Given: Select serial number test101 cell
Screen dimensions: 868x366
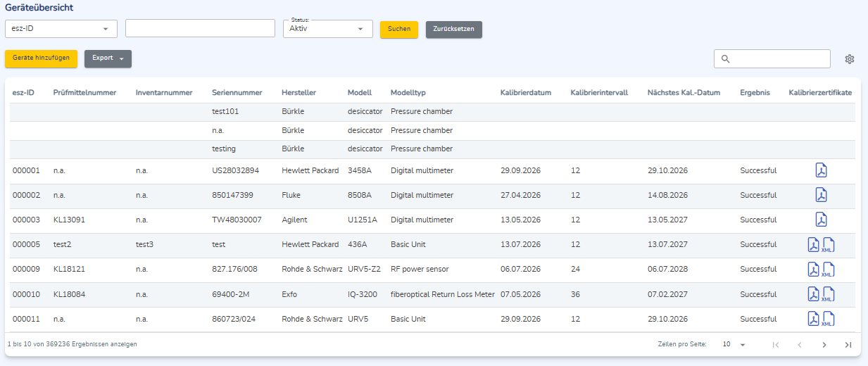Looking at the screenshot, I should [225, 112].
